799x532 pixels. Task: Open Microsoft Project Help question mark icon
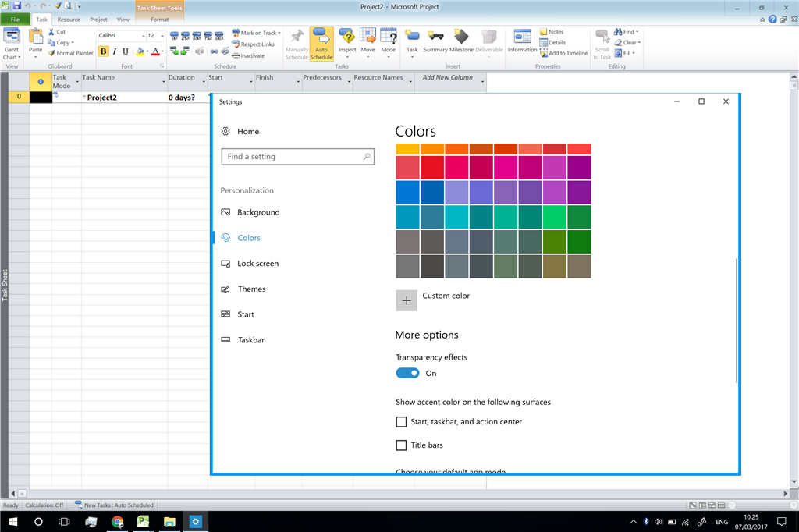pos(772,20)
